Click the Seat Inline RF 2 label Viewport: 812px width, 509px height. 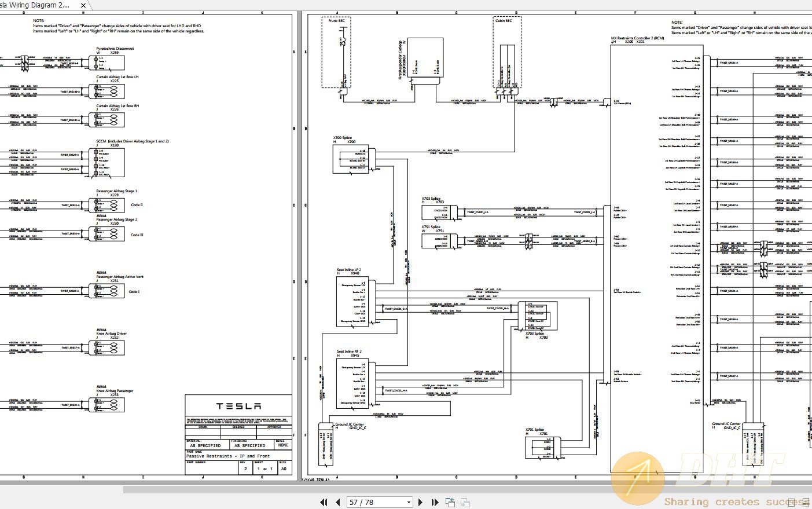tap(350, 351)
